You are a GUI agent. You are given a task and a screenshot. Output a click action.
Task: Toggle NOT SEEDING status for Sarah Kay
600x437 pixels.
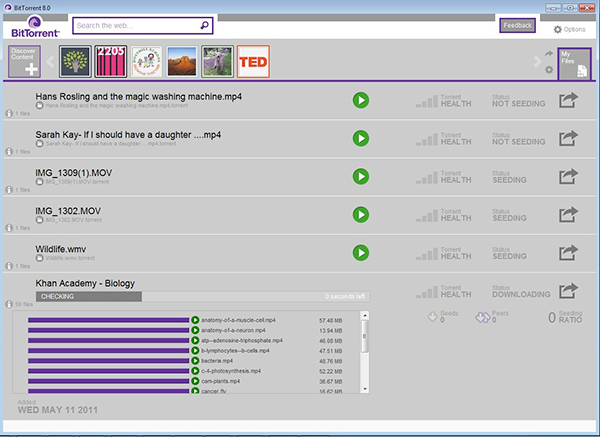pos(518,139)
